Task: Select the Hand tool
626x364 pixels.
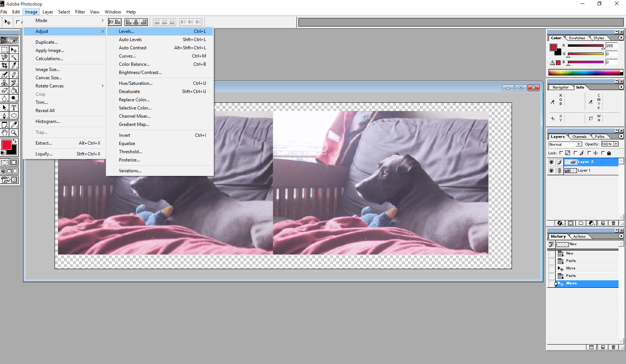Action: pos(4,133)
